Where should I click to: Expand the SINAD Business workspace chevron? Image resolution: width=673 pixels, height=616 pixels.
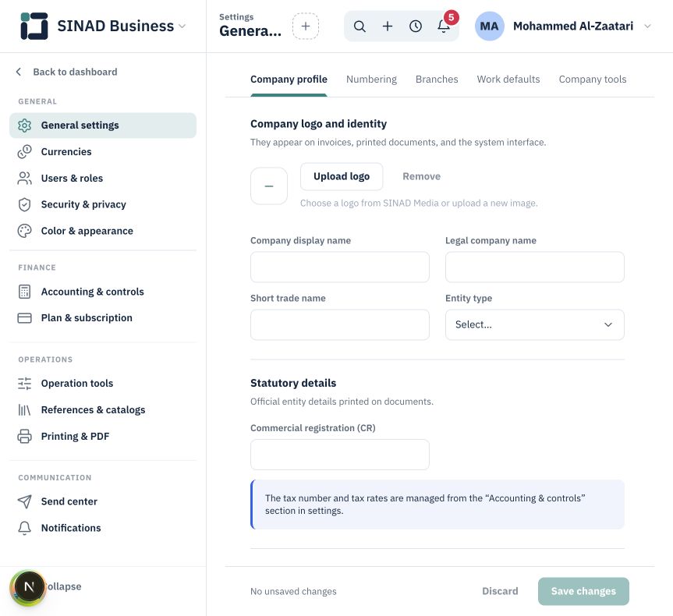(x=182, y=27)
